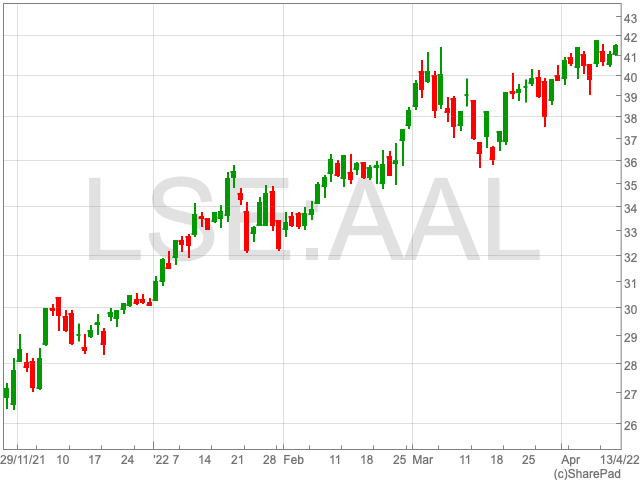Select the Apr month label on date axis
This screenshot has width=640, height=480.
[570, 460]
